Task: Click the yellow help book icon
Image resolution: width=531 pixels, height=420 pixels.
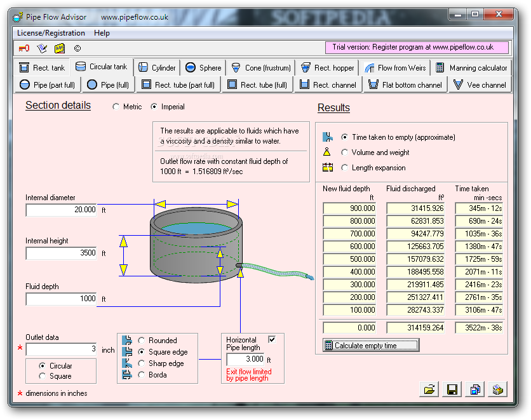Action: [60, 48]
